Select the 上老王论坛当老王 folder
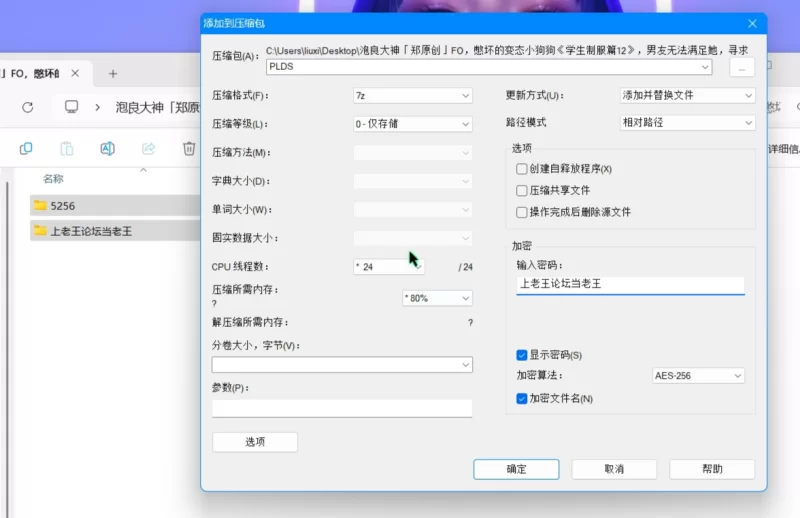 tap(115, 231)
